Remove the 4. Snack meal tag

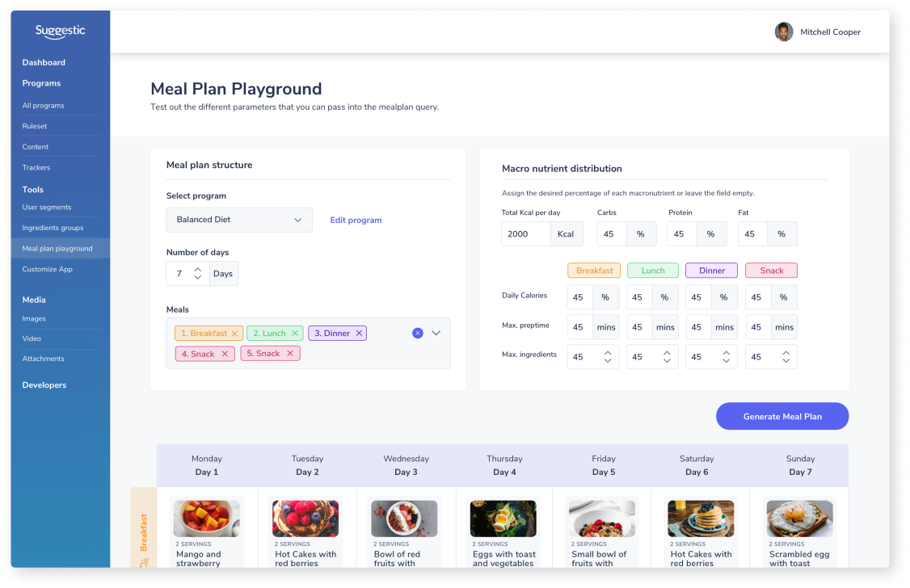[x=225, y=354]
